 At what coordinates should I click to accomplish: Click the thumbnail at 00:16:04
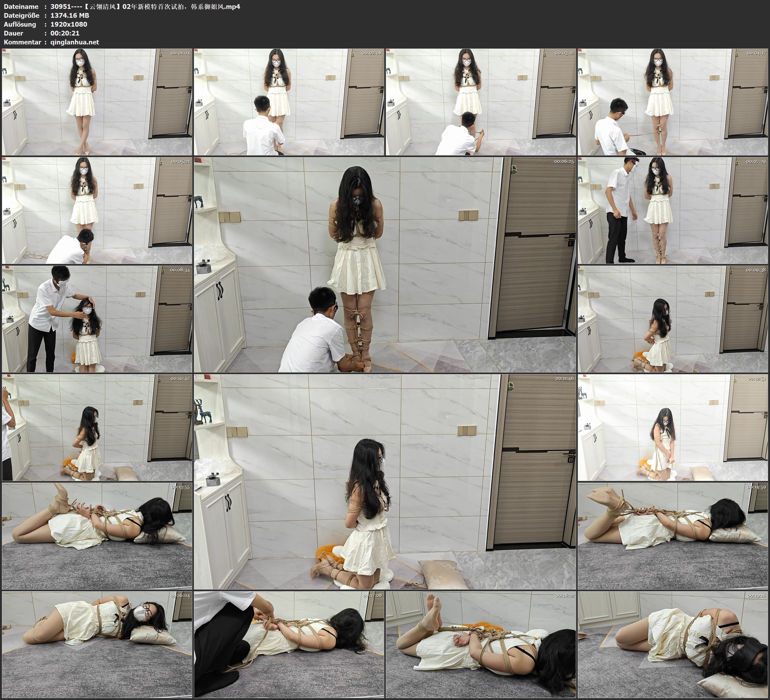pyautogui.click(x=97, y=644)
